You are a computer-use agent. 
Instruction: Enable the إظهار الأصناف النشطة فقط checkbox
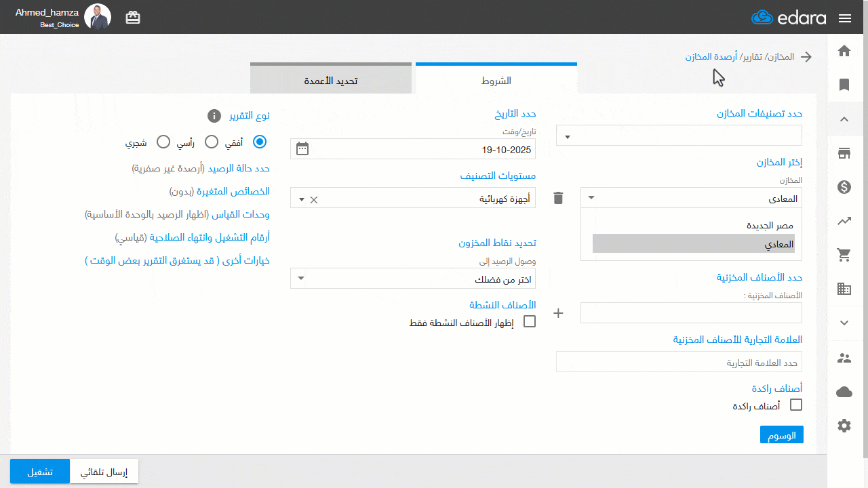pyautogui.click(x=530, y=321)
